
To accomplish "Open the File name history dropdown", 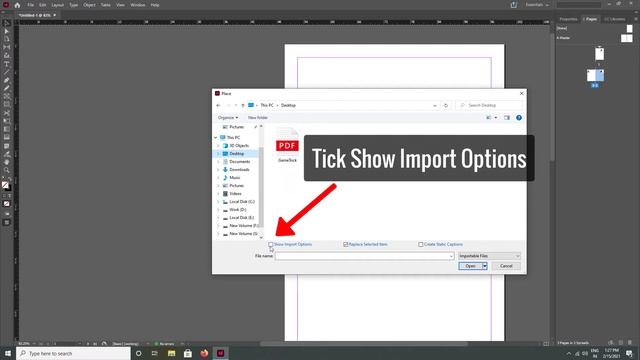I will tap(451, 256).
